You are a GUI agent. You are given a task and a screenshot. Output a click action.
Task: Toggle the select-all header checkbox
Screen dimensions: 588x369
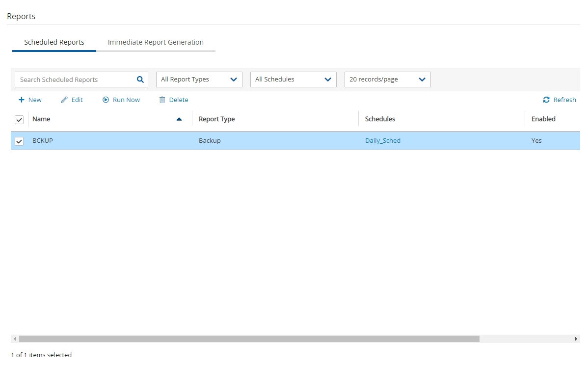point(19,120)
